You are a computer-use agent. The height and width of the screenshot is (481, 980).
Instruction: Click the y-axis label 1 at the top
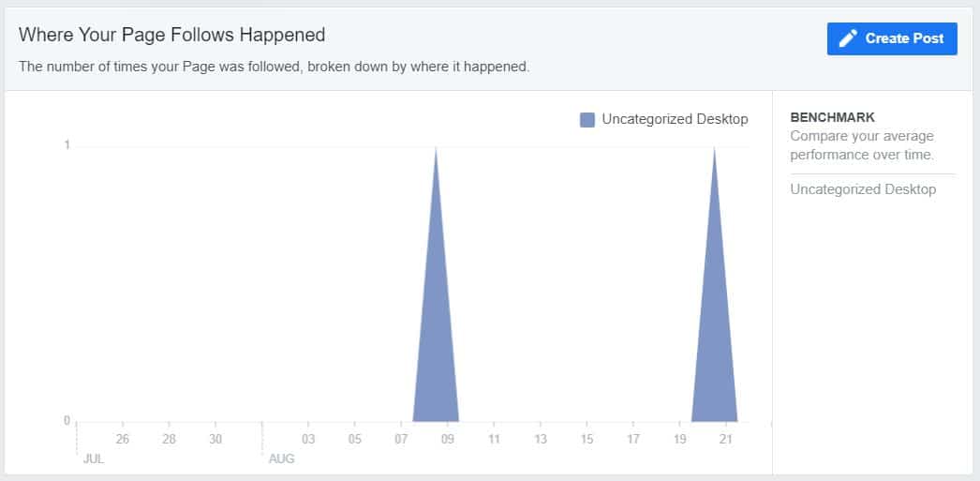67,144
